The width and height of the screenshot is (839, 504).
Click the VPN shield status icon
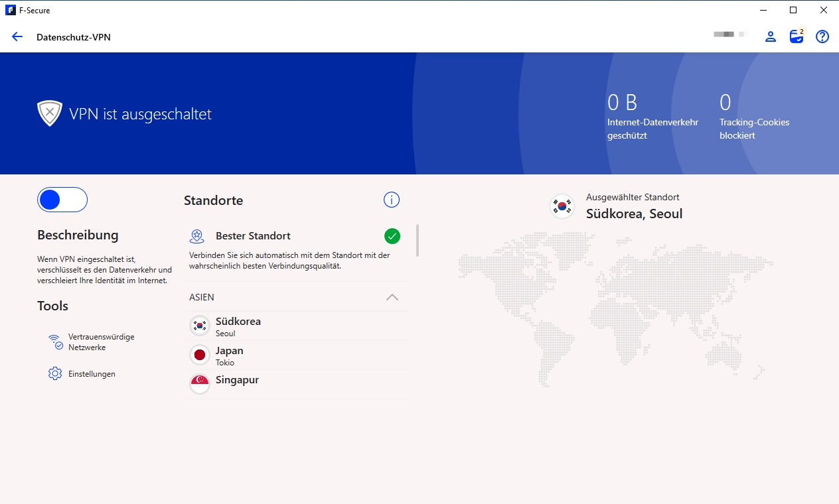point(50,113)
